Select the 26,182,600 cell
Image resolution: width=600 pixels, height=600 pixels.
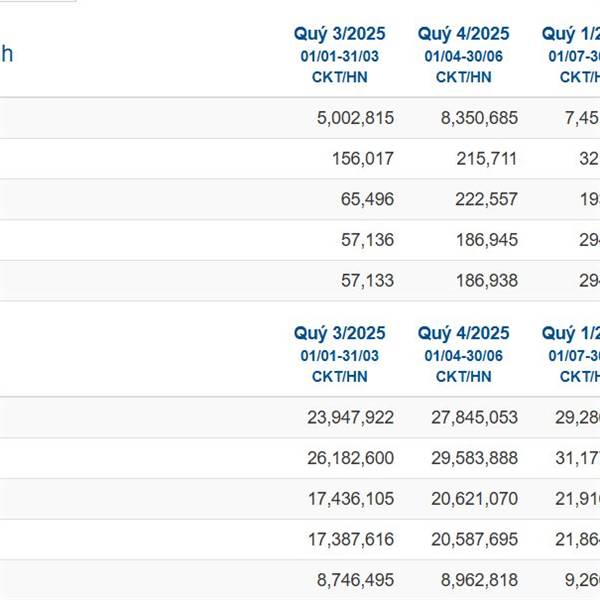point(350,458)
